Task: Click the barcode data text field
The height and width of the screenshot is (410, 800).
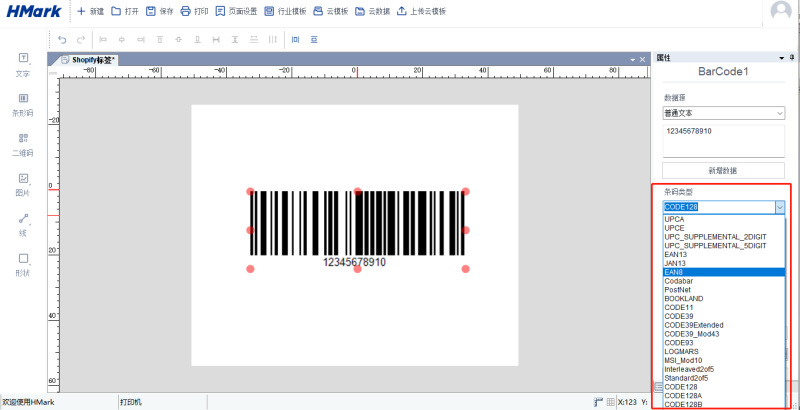Action: pos(723,139)
